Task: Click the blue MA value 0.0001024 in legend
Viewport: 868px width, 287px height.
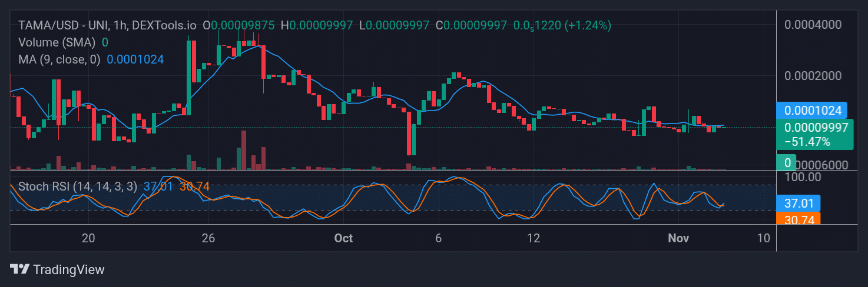Action: tap(135, 59)
